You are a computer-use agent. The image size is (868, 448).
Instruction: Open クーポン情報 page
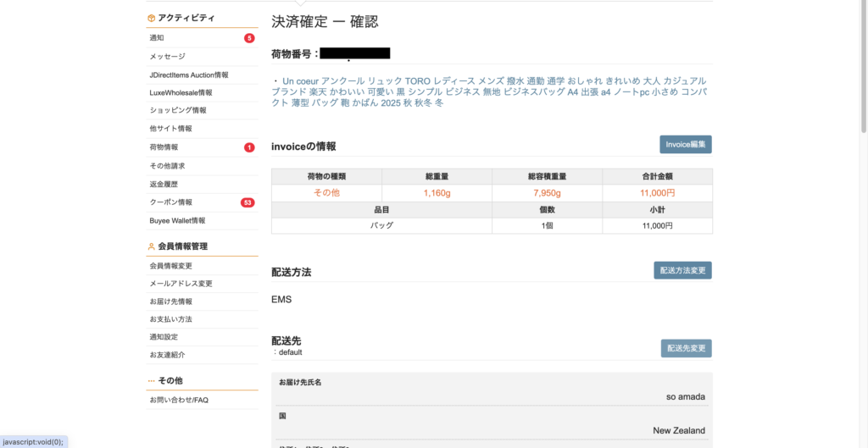point(170,202)
